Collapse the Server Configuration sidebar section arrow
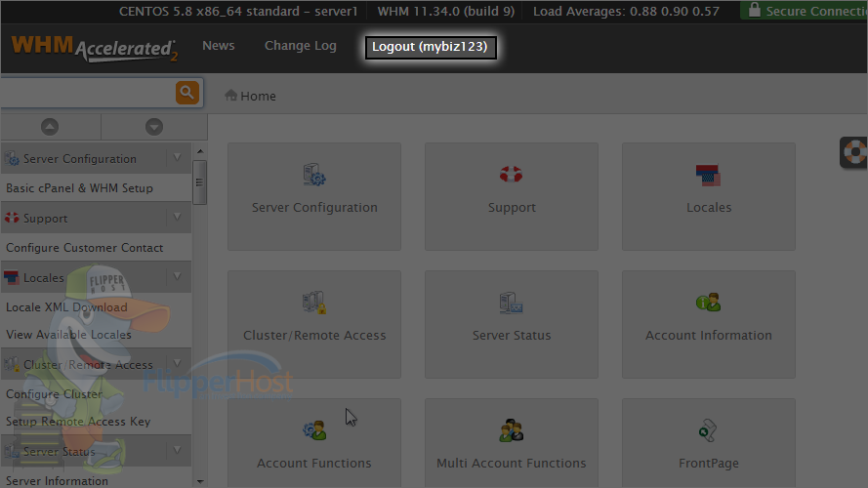This screenshot has width=868, height=488. click(177, 158)
